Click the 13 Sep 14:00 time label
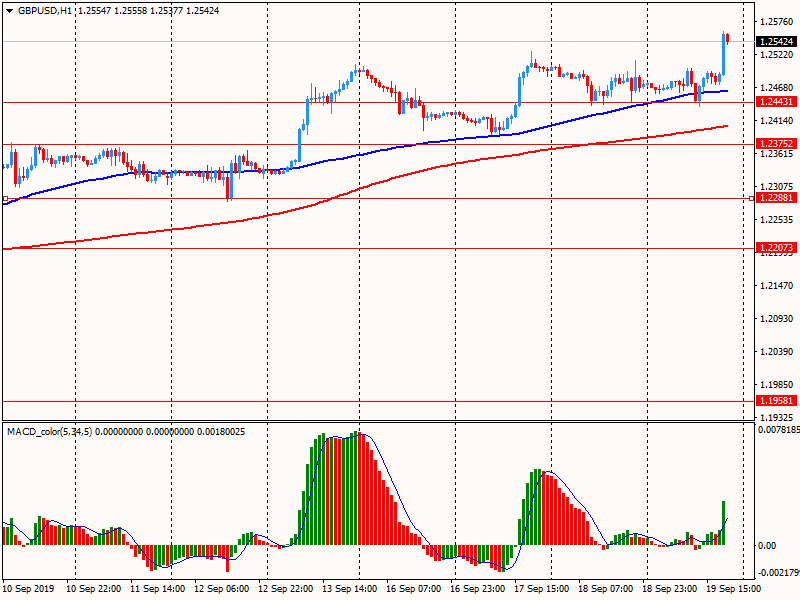The width and height of the screenshot is (800, 600). pos(349,589)
